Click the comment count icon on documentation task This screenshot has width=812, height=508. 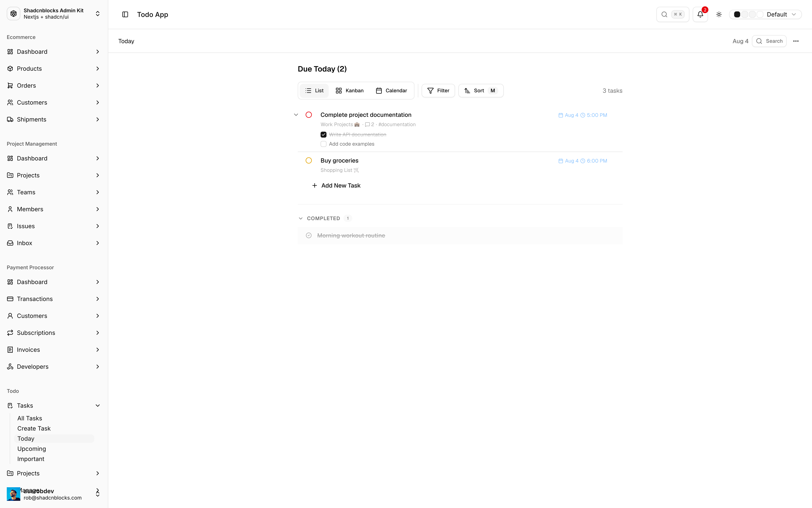(x=367, y=125)
